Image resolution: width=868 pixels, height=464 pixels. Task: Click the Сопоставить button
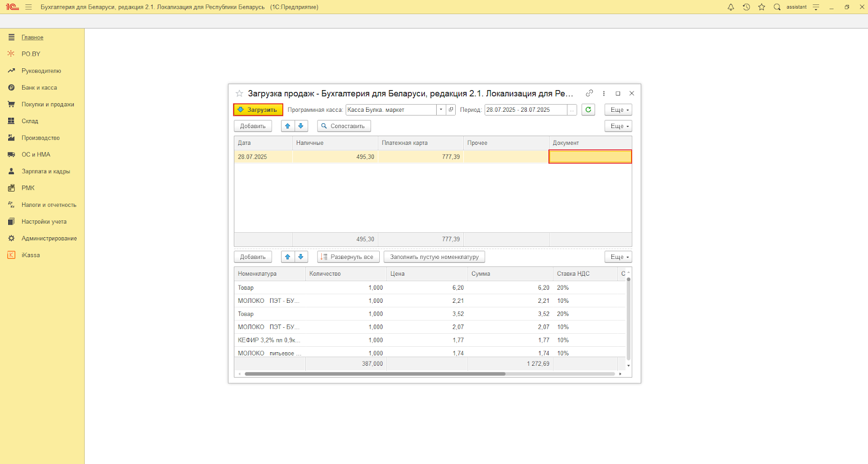(344, 126)
